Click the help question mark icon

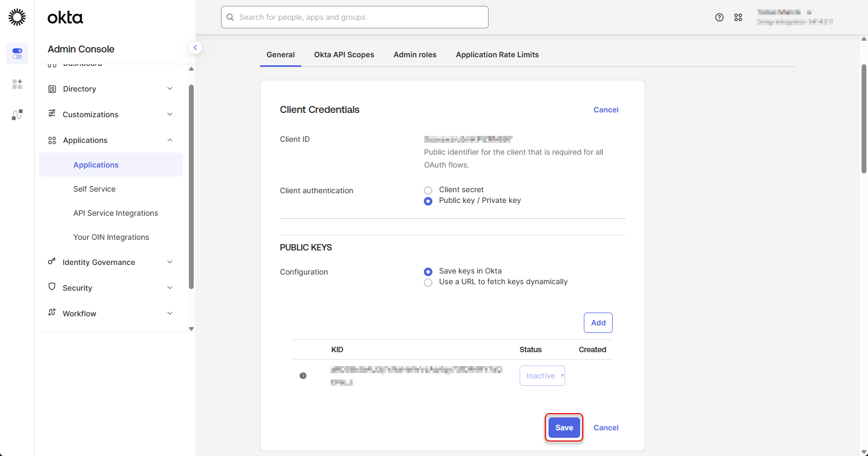(719, 18)
